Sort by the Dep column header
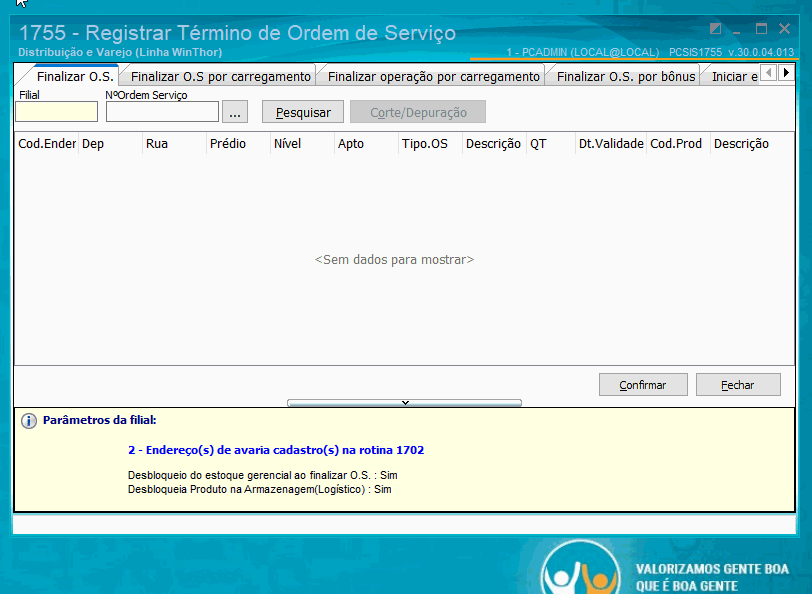The height and width of the screenshot is (594, 812). [110, 143]
